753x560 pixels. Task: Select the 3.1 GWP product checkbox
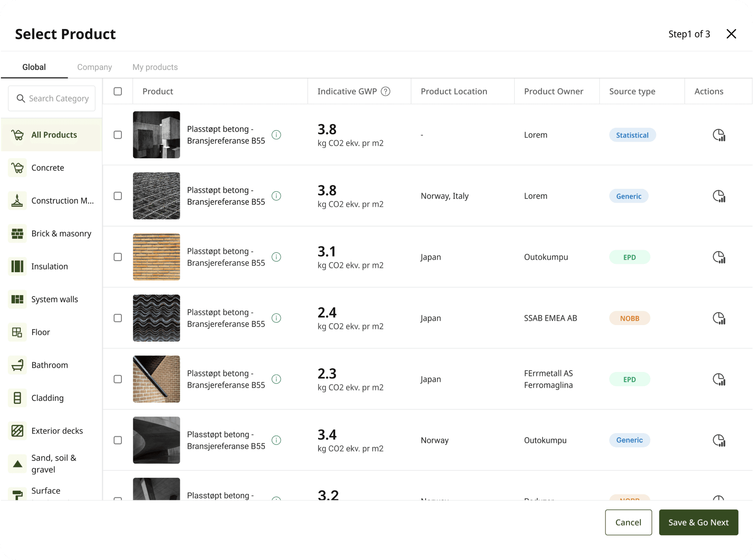[118, 257]
